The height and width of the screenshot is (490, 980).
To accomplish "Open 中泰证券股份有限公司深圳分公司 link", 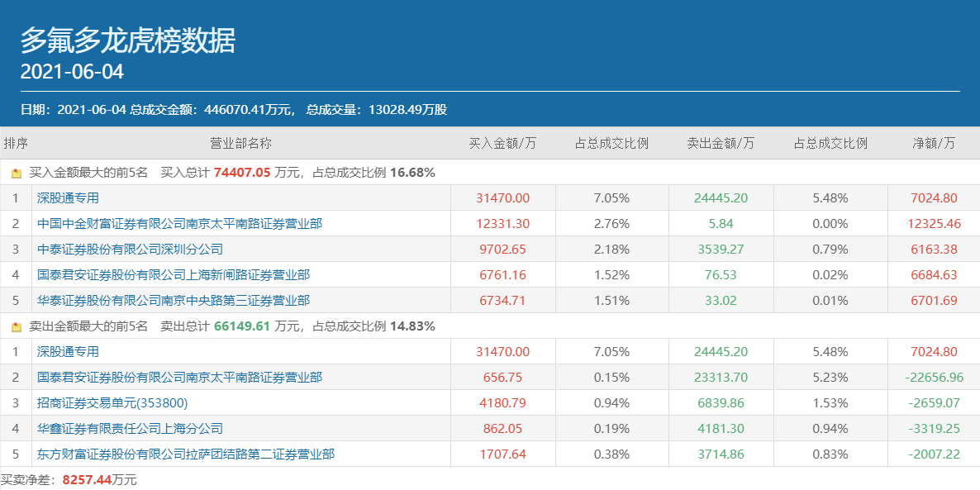I will (130, 250).
